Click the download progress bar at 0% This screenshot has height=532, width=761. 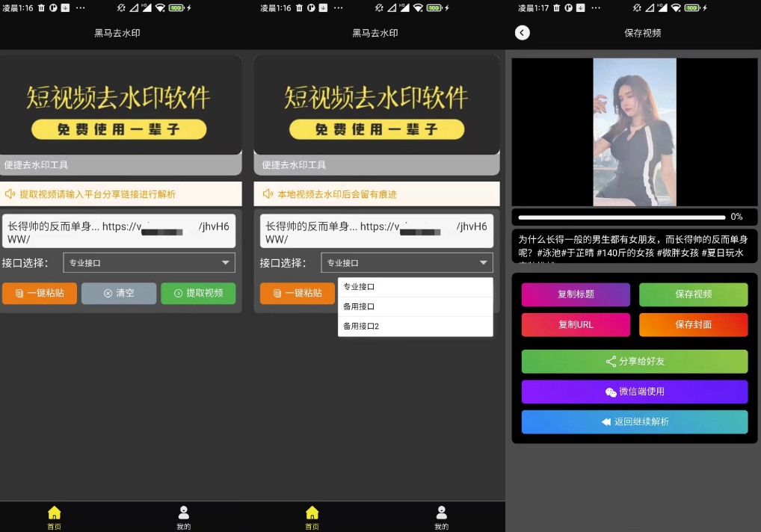click(622, 217)
